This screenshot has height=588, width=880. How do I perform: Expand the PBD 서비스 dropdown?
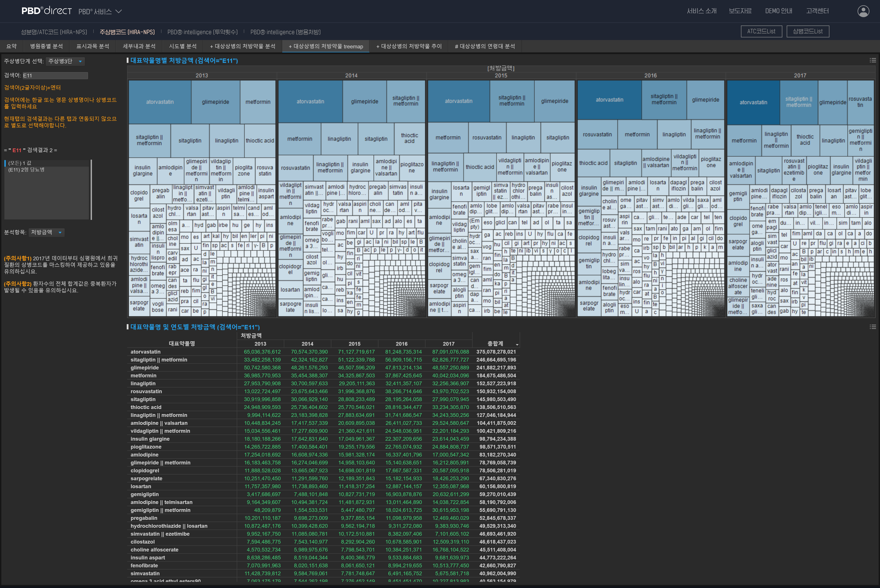[100, 12]
